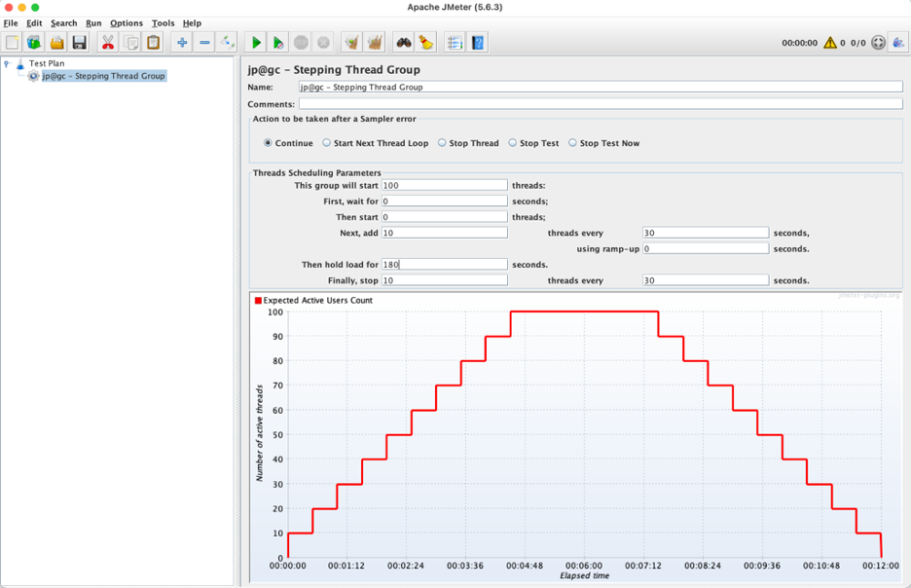The image size is (911, 588).
Task: Focus the 'First, wait for' seconds field
Action: (x=445, y=202)
